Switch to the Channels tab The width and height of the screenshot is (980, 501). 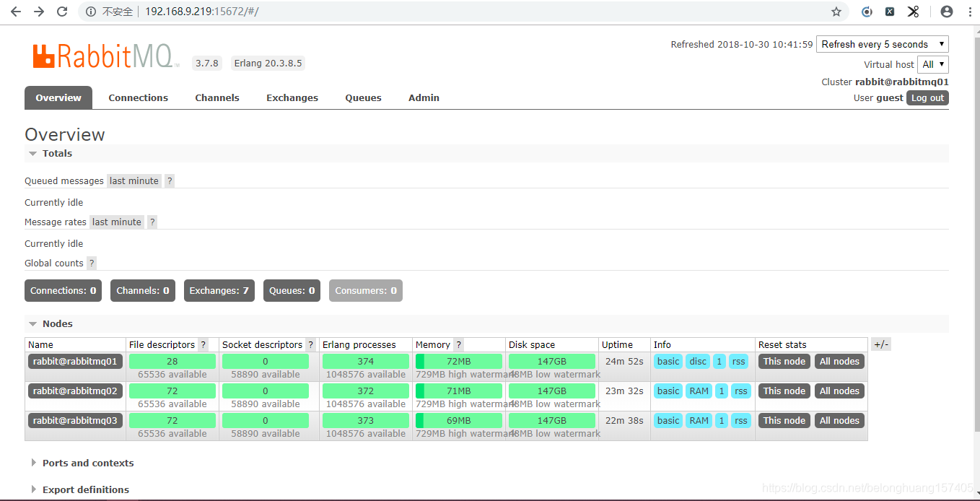tap(217, 97)
